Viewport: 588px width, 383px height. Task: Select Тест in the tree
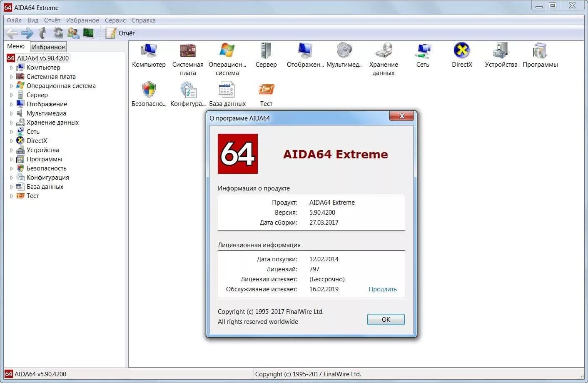point(32,196)
